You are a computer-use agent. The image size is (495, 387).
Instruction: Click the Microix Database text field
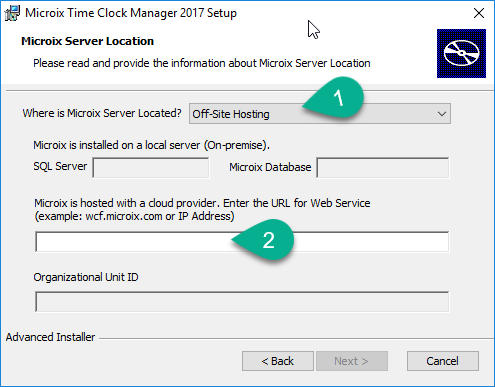coord(383,168)
